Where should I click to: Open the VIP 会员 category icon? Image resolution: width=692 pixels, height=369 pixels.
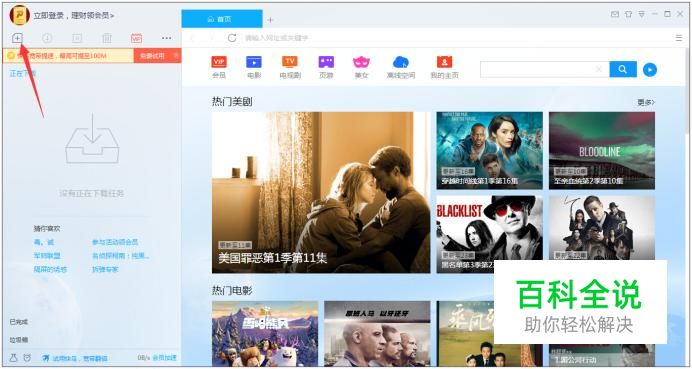pyautogui.click(x=219, y=67)
